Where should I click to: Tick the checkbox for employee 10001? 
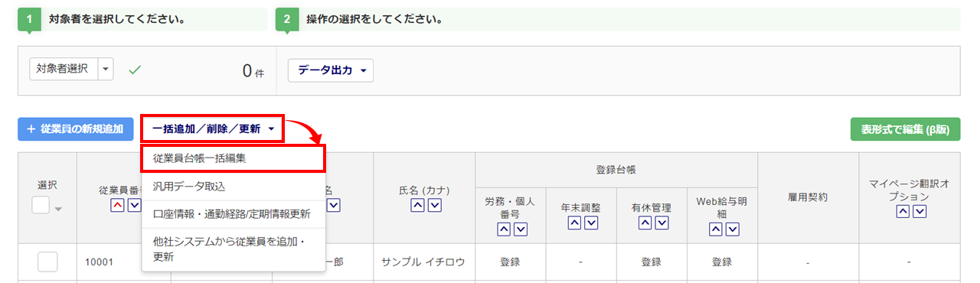coord(47,262)
